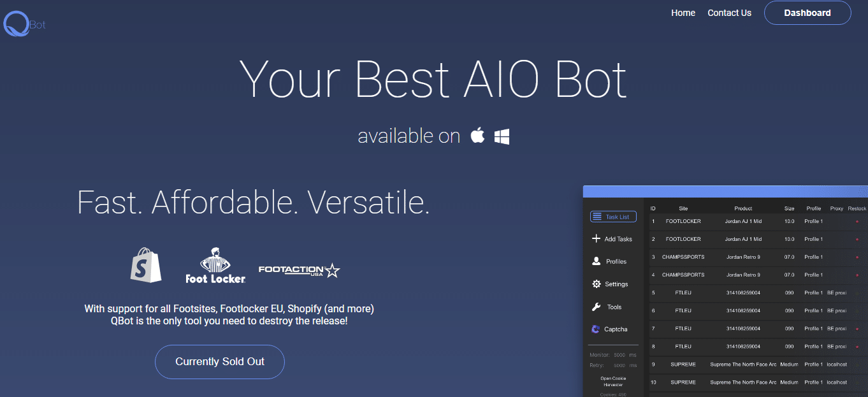Click size 090 in row 8
Viewport: 868px width, 397px height.
[x=790, y=347]
